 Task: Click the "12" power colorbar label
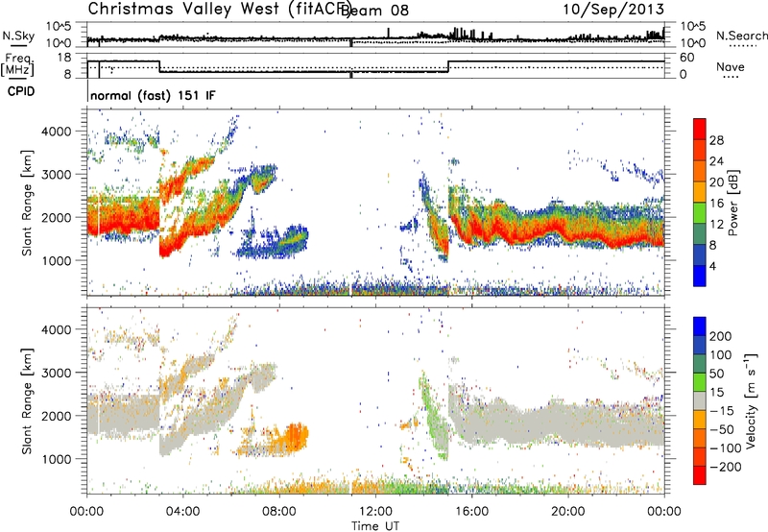[x=716, y=225]
